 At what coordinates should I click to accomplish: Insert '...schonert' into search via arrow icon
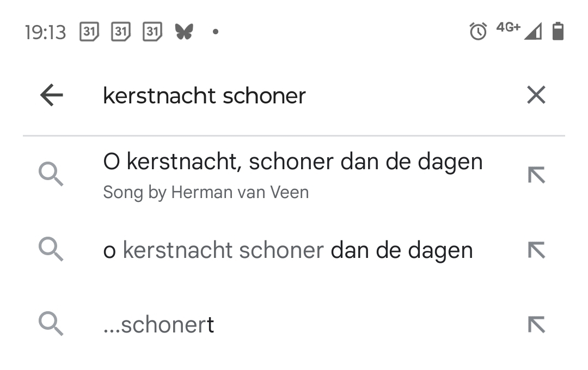point(536,325)
